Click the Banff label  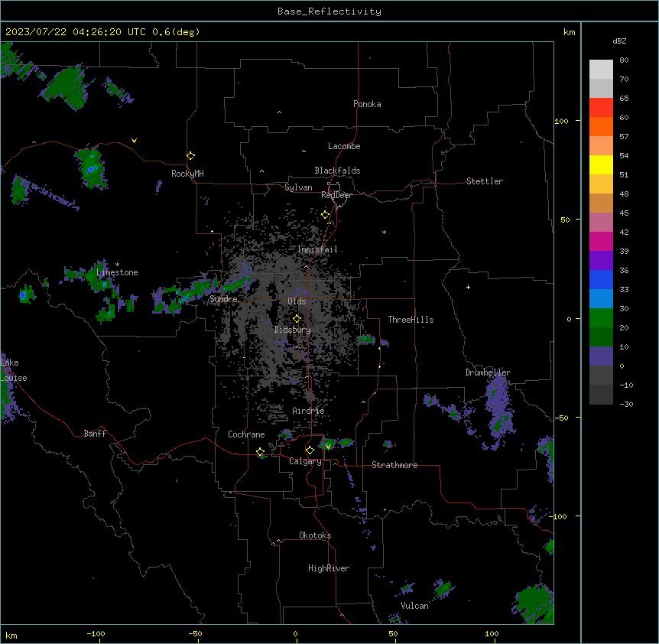tap(95, 434)
